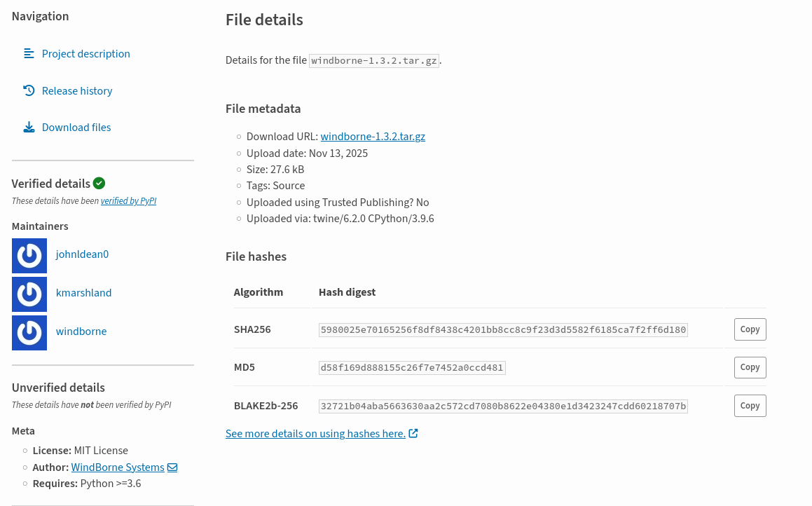Click the green verified checkmark icon
Image resolution: width=812 pixels, height=506 pixels.
coord(99,184)
